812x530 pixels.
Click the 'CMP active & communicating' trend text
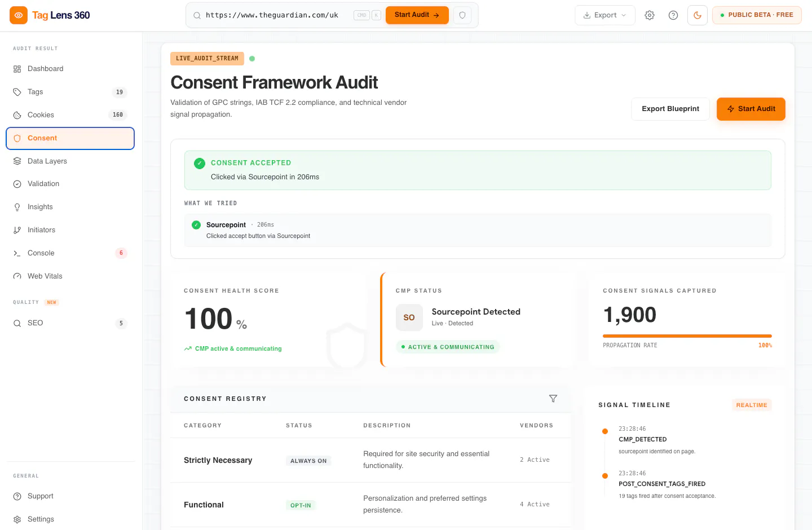pos(239,349)
